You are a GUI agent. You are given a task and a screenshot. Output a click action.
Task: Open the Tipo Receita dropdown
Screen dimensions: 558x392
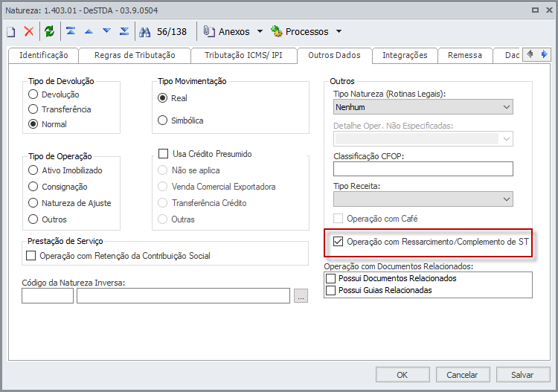(x=423, y=199)
